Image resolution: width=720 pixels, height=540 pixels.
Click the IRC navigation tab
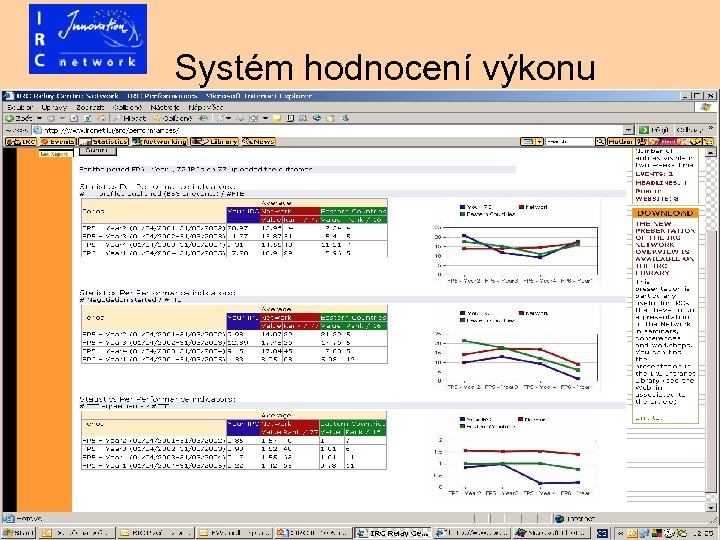click(21, 141)
